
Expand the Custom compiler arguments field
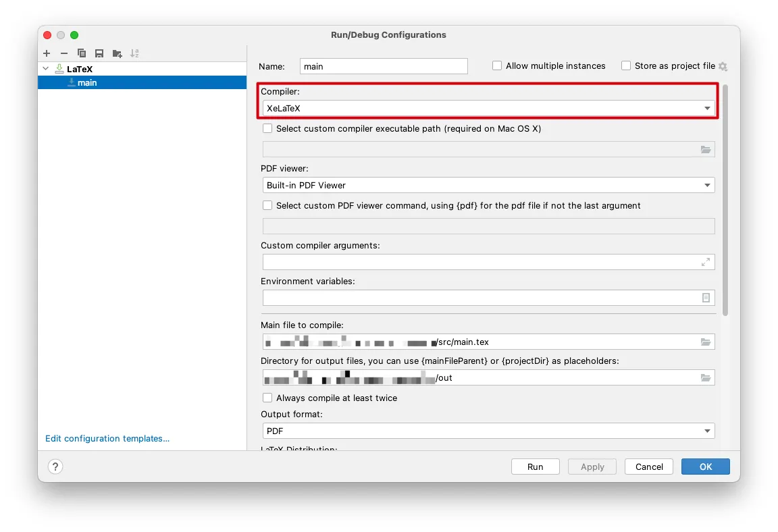[x=706, y=262]
